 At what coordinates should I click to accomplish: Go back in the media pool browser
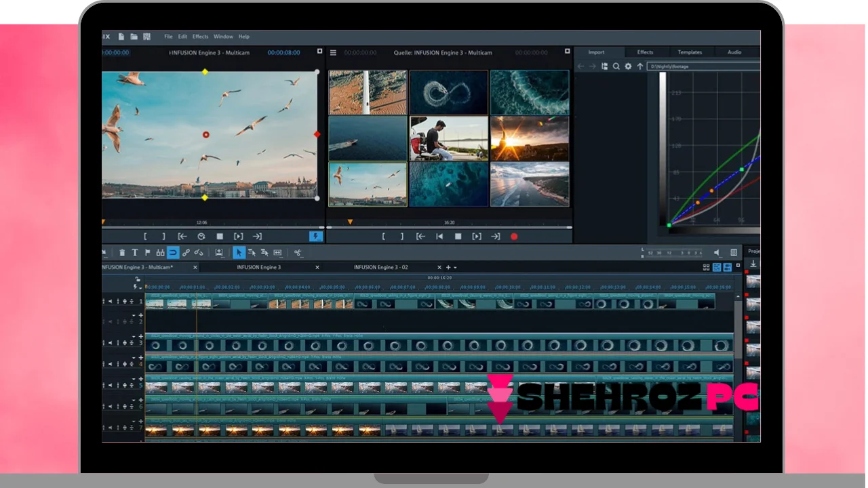tap(580, 66)
